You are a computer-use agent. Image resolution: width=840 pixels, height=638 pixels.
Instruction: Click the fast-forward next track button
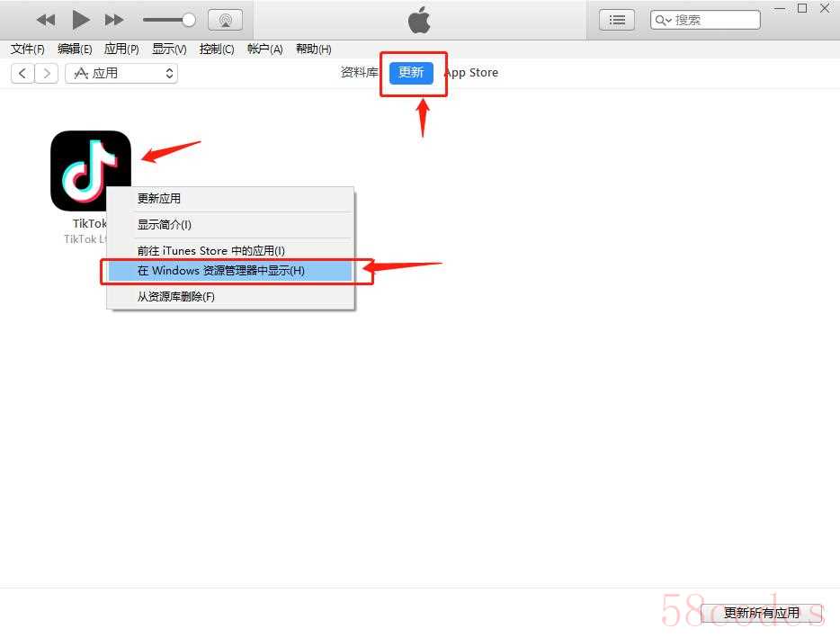pyautogui.click(x=114, y=20)
